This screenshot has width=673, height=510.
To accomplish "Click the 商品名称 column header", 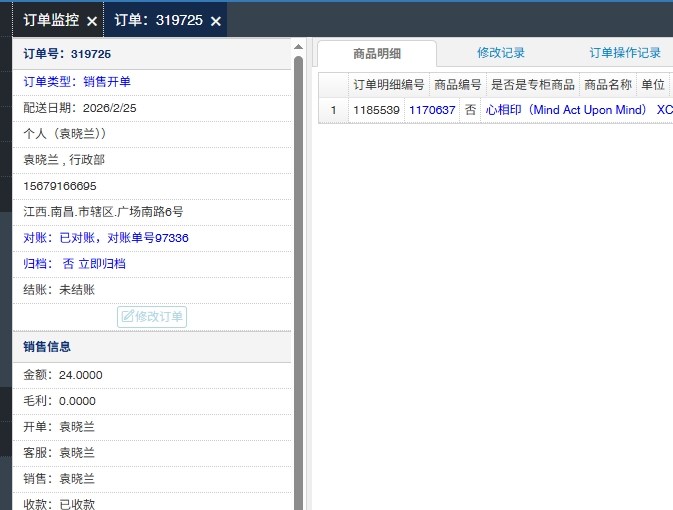I will click(x=608, y=85).
